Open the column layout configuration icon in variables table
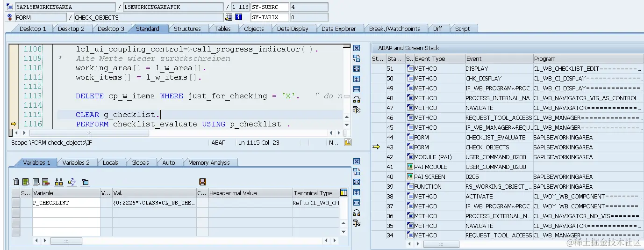This screenshot has height=250, width=644. click(344, 192)
